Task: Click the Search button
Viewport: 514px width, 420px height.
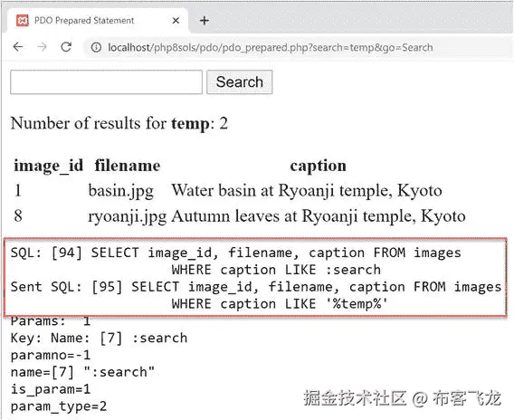Action: point(239,82)
